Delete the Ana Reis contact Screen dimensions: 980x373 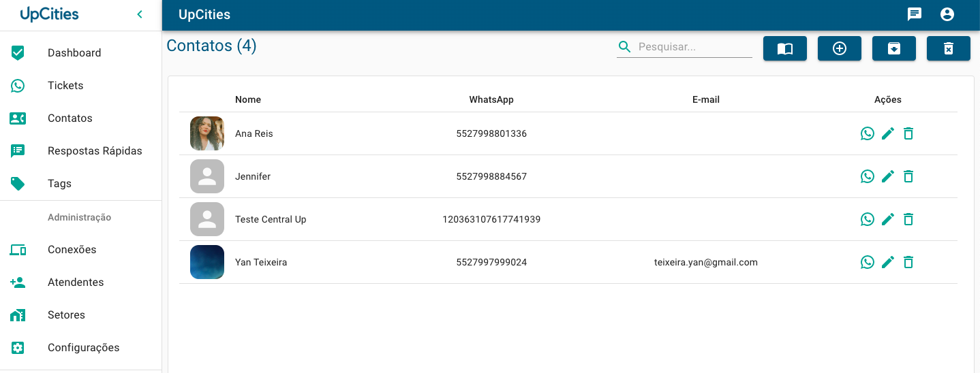pos(908,133)
